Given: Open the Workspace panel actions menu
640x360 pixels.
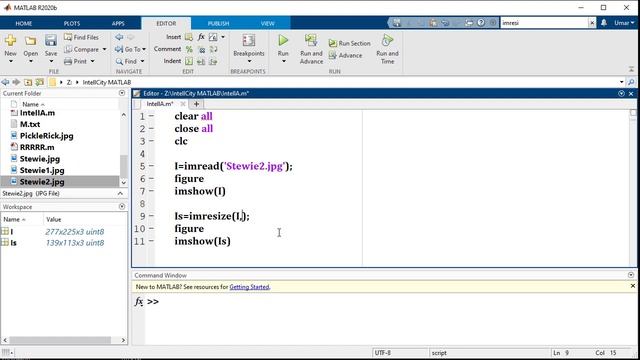Looking at the screenshot, I should click(x=122, y=207).
